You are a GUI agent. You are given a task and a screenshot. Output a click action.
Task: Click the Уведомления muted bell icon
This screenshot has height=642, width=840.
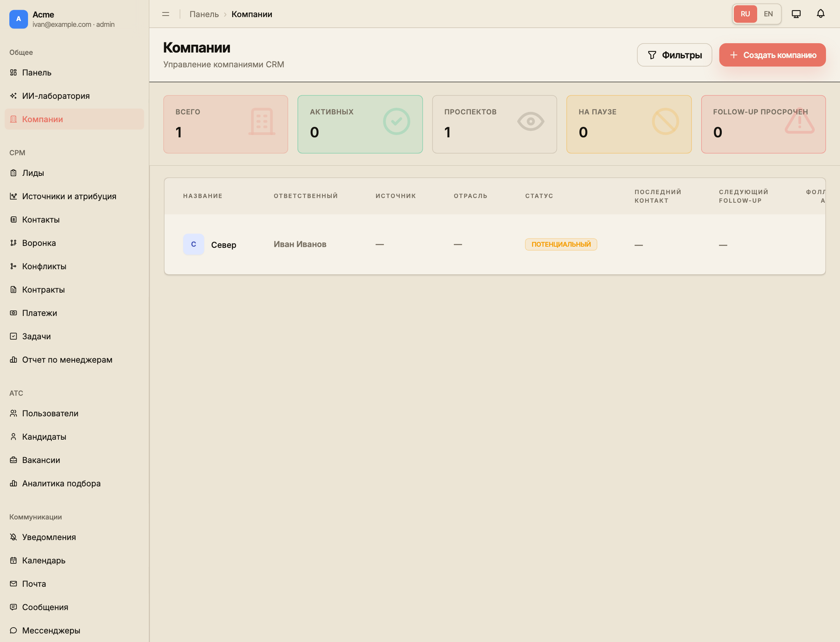(13, 537)
